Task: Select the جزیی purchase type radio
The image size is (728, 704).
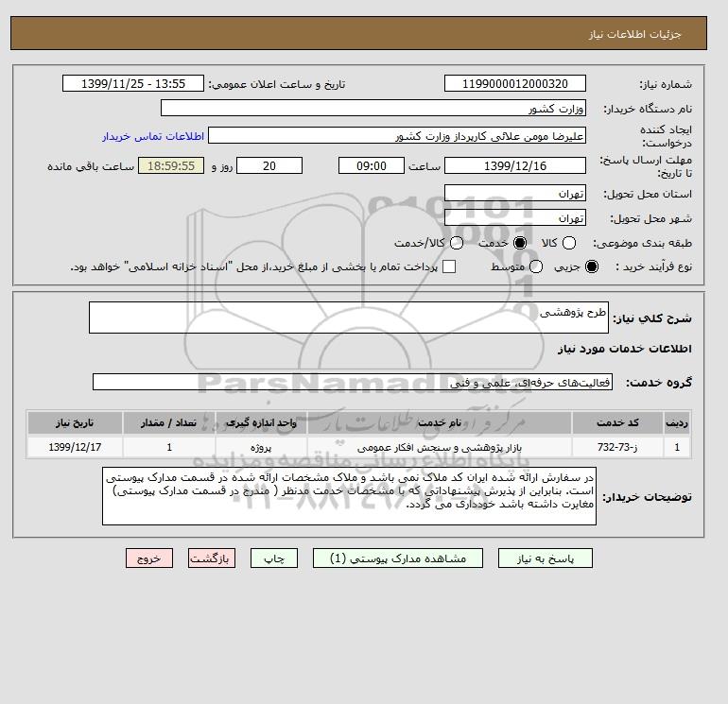Action: tap(592, 266)
